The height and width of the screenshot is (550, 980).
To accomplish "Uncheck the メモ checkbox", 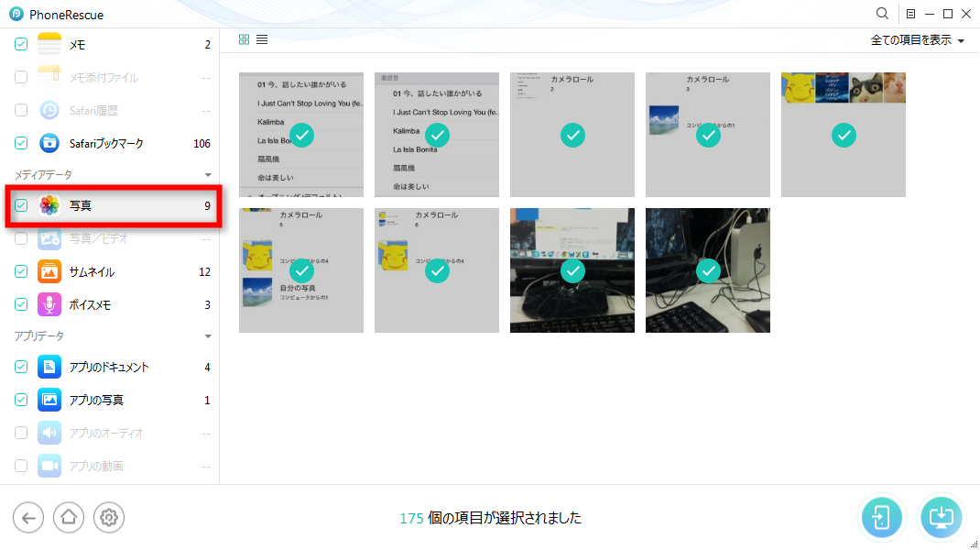I will (21, 44).
